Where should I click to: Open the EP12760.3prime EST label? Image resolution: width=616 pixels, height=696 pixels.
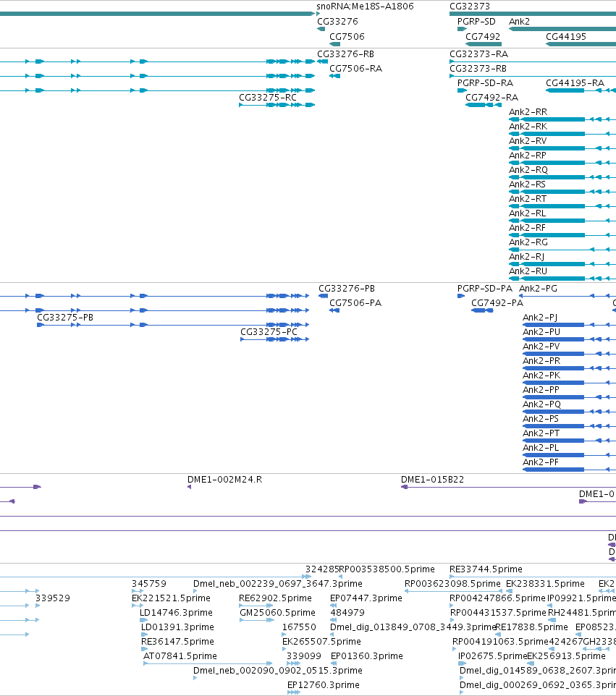click(324, 685)
